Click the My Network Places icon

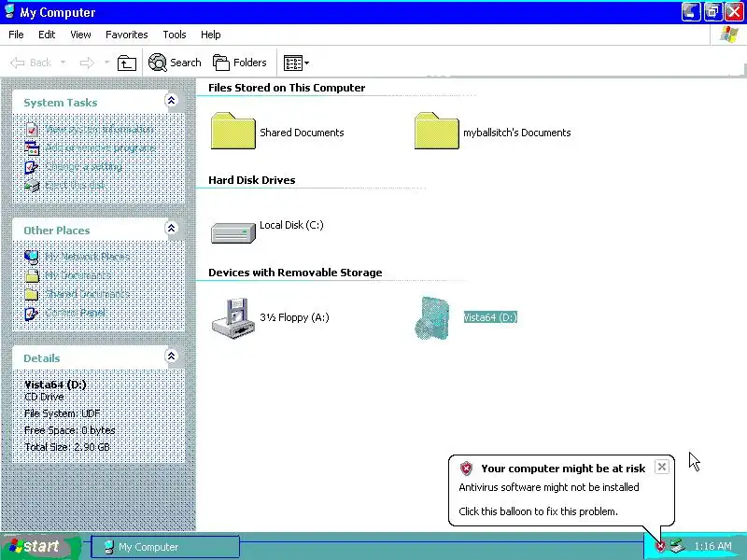click(32, 258)
